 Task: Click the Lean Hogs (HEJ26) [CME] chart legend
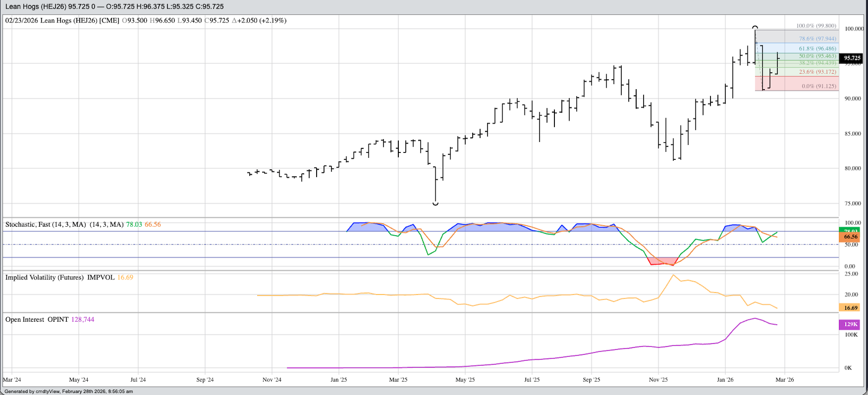(x=62, y=20)
